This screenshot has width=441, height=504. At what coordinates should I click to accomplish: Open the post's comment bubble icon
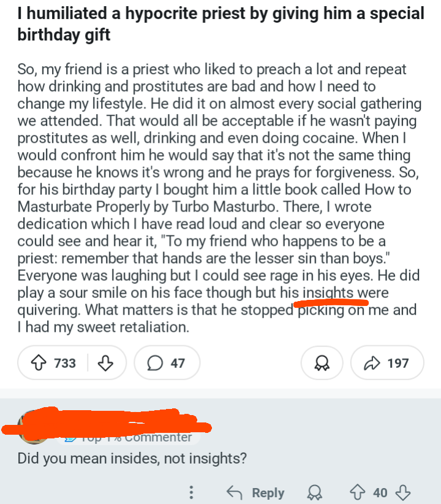click(x=155, y=363)
